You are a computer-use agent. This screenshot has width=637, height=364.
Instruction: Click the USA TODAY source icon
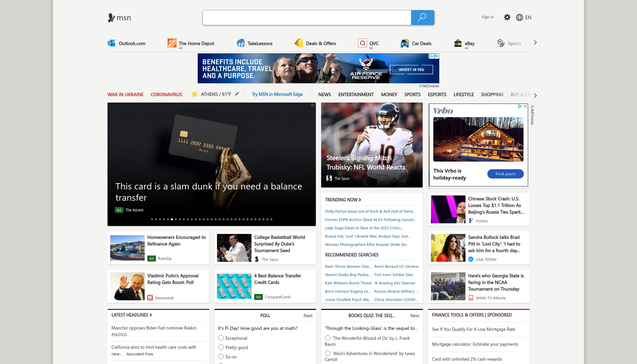point(471,259)
